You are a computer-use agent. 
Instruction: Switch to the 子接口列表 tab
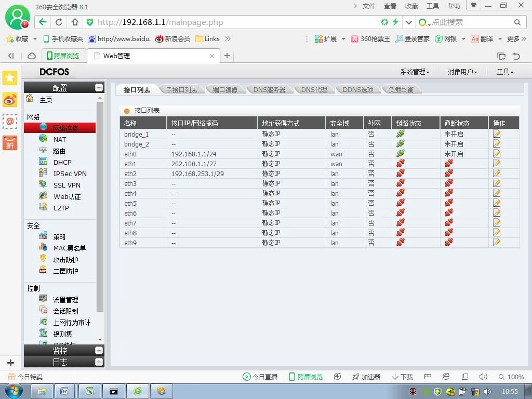point(181,90)
